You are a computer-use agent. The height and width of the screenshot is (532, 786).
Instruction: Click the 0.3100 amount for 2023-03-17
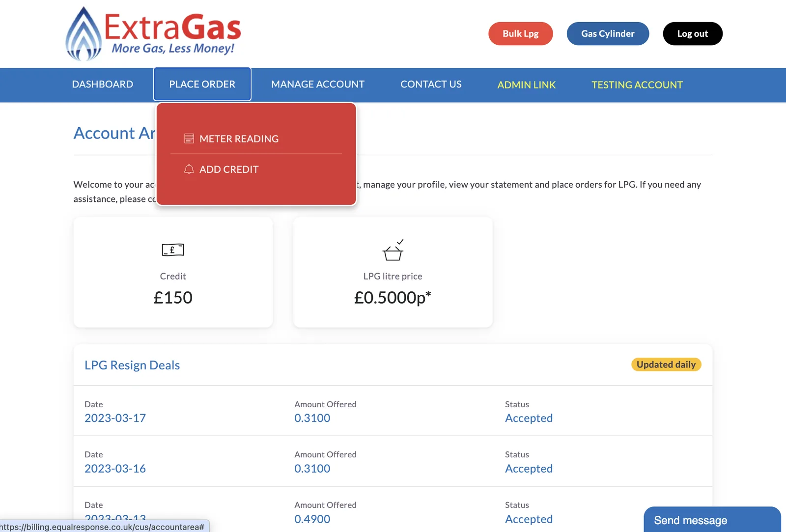coord(312,418)
